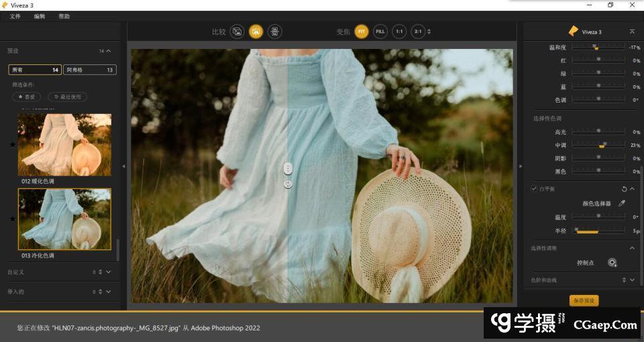Viewport: 644px width, 342px height.
Task: Click the star beside the 013 冷化色调 preset
Action: (x=12, y=219)
